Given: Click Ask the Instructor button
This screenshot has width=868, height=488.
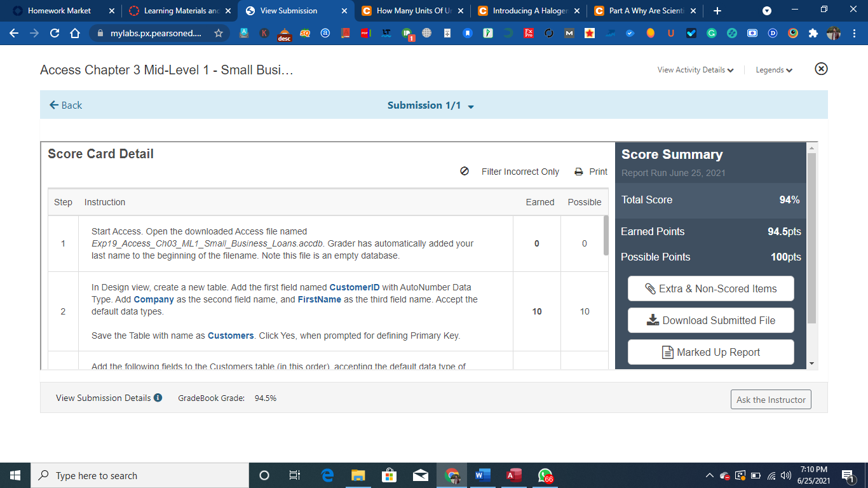Looking at the screenshot, I should click(771, 400).
